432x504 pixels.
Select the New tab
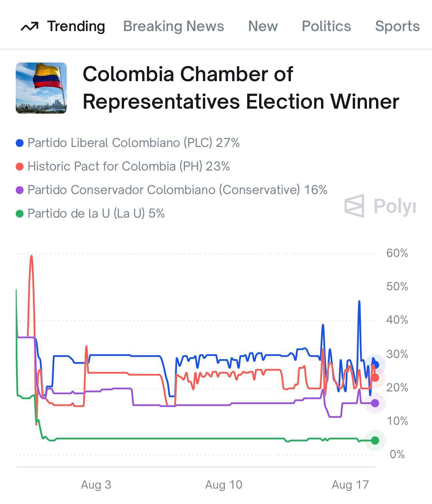(263, 26)
